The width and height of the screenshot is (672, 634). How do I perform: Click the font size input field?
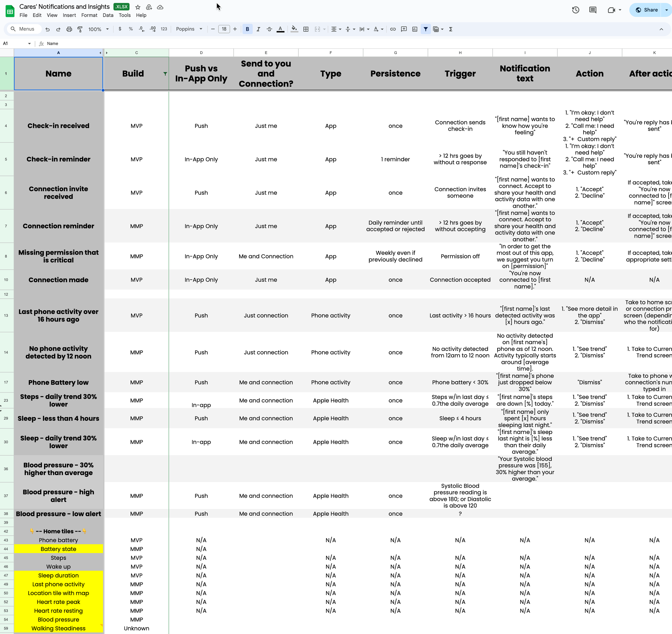[224, 29]
